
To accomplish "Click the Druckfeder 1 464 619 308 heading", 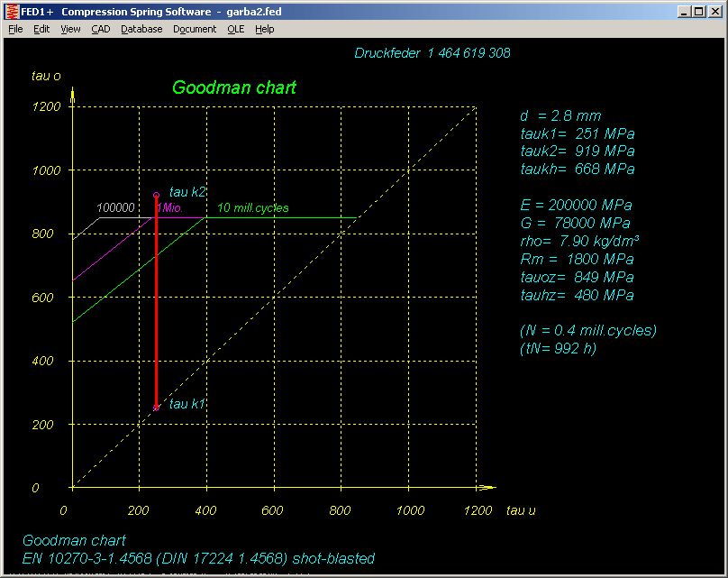I will (433, 53).
